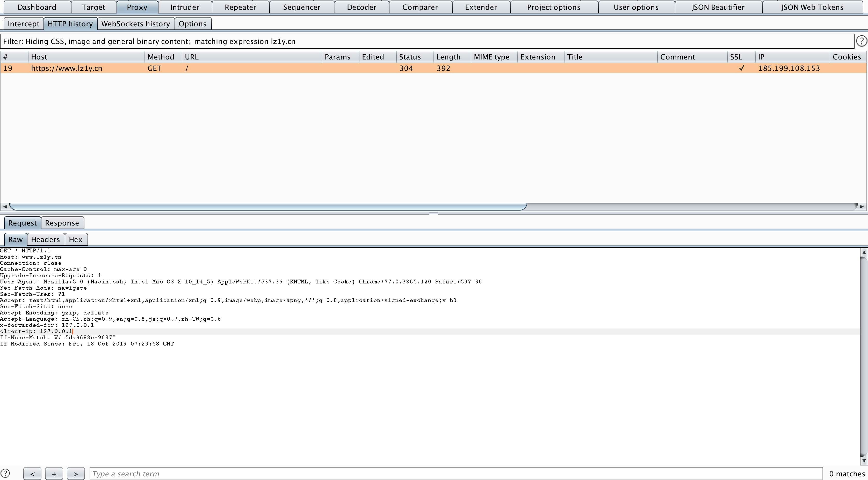Open the JSON Web Tokens tab
The height and width of the screenshot is (480, 868).
[812, 7]
